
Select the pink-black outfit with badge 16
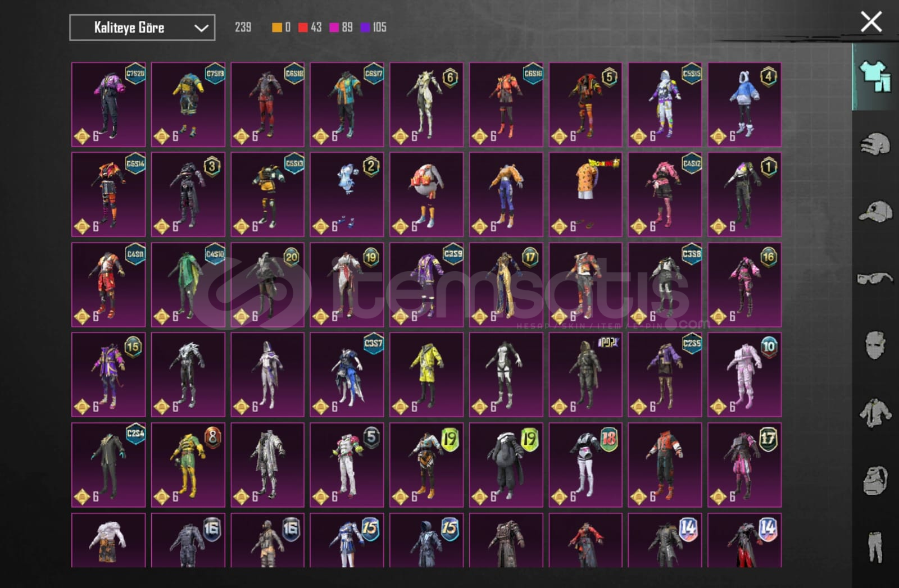[744, 285]
